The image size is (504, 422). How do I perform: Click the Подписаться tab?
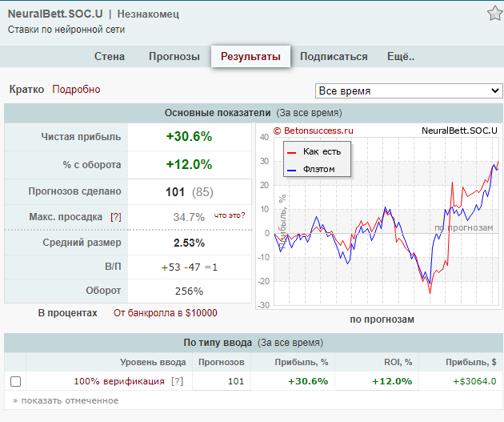334,56
